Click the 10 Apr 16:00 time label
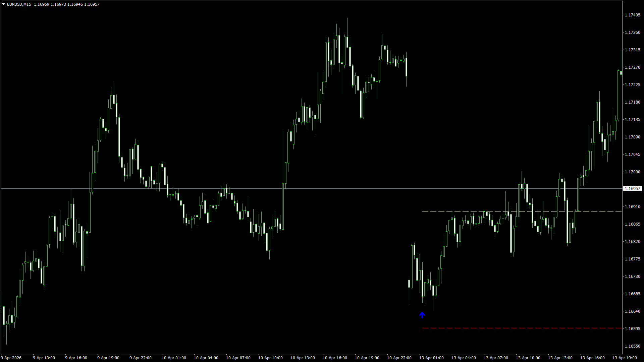The width and height of the screenshot is (644, 362). pyautogui.click(x=335, y=358)
